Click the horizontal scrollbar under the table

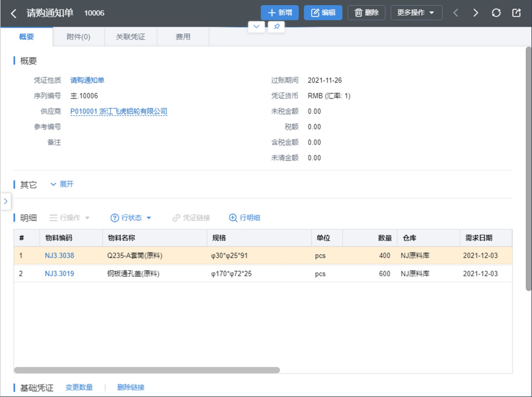point(147,370)
